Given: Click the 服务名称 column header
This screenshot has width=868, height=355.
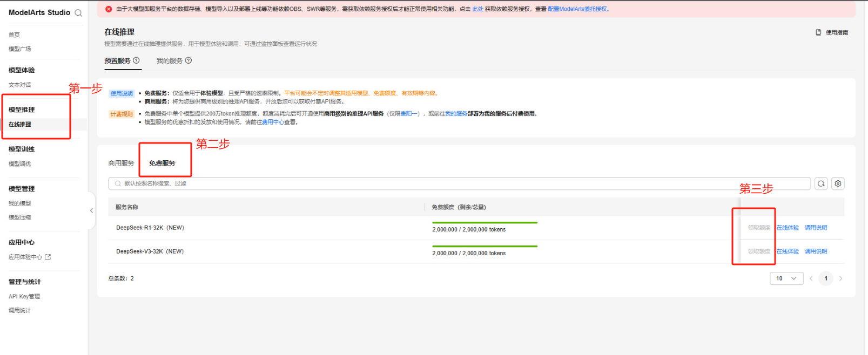Looking at the screenshot, I should pyautogui.click(x=127, y=207).
